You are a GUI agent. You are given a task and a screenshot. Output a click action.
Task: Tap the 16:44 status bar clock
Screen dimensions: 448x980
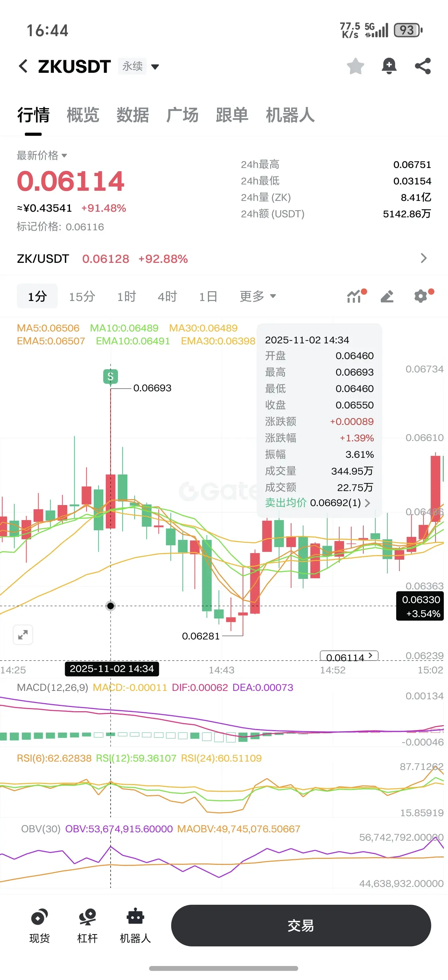(x=48, y=30)
